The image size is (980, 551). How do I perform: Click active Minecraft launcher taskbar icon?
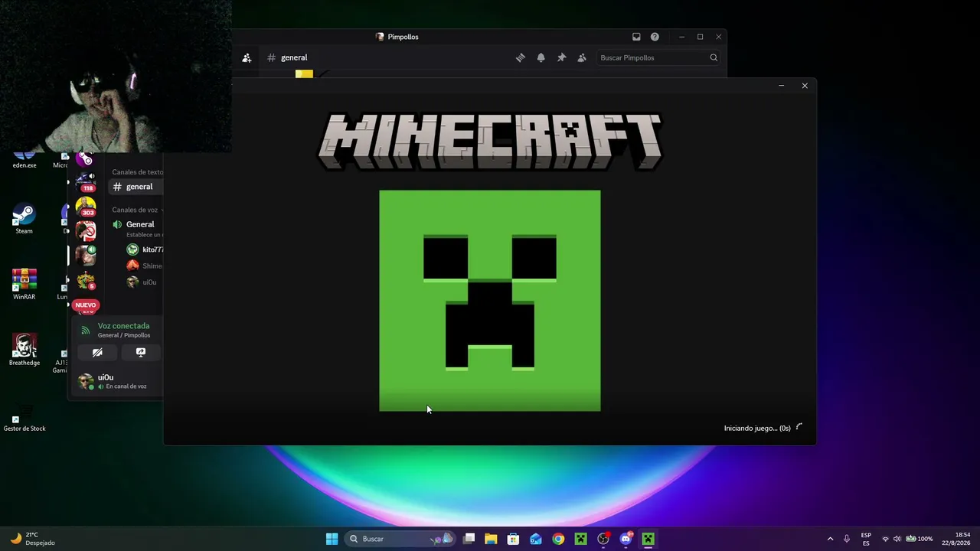648,539
